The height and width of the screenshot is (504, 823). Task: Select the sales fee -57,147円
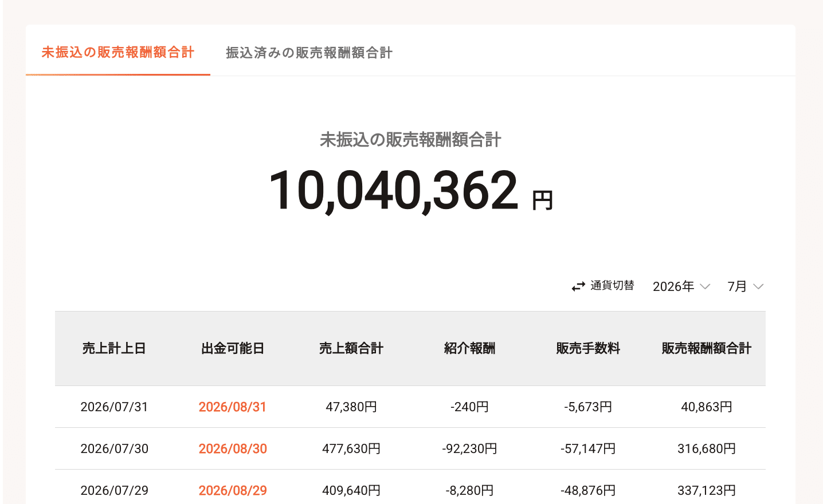588,448
